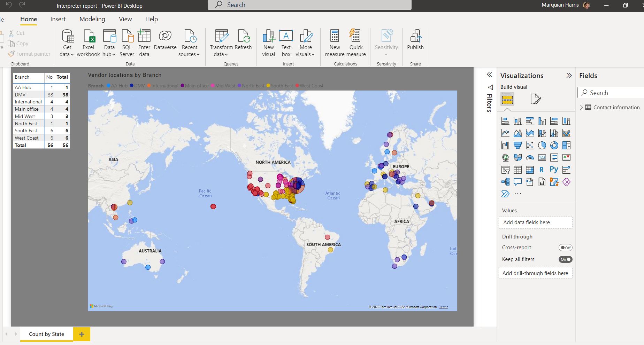644x345 pixels.
Task: Select the KPI visualization
Action: point(566,158)
